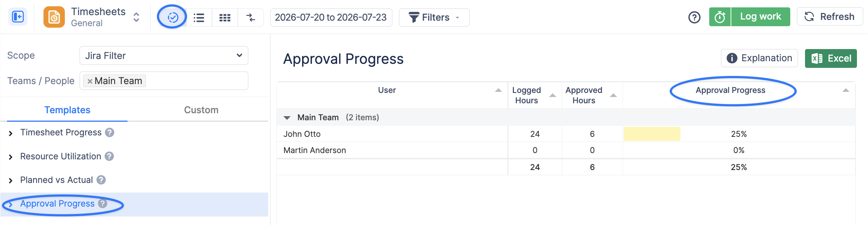Open the Timesheets General switcher
Screen dimensions: 868x225
coord(136,17)
